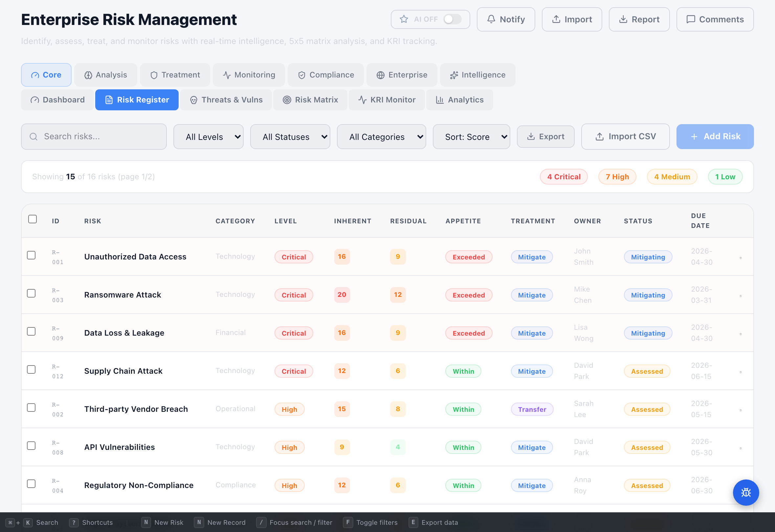775x532 pixels.
Task: Open the Sort: Score dropdown
Action: click(x=471, y=136)
